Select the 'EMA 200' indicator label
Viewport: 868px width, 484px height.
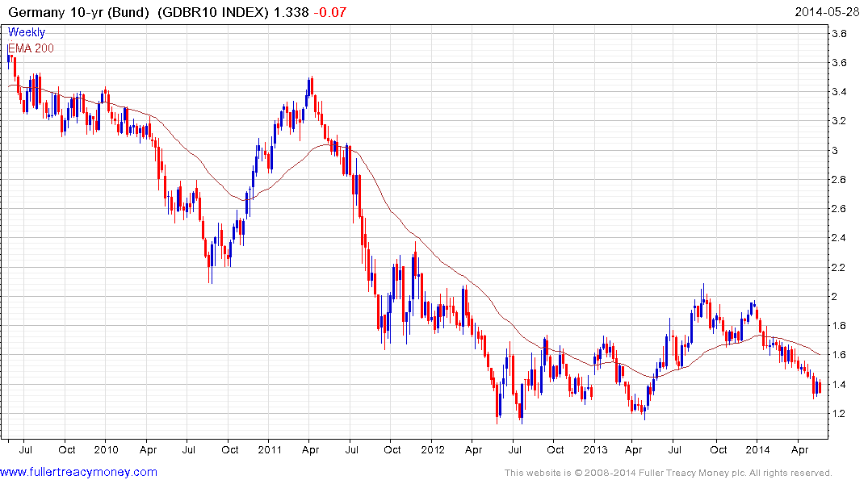(x=31, y=48)
